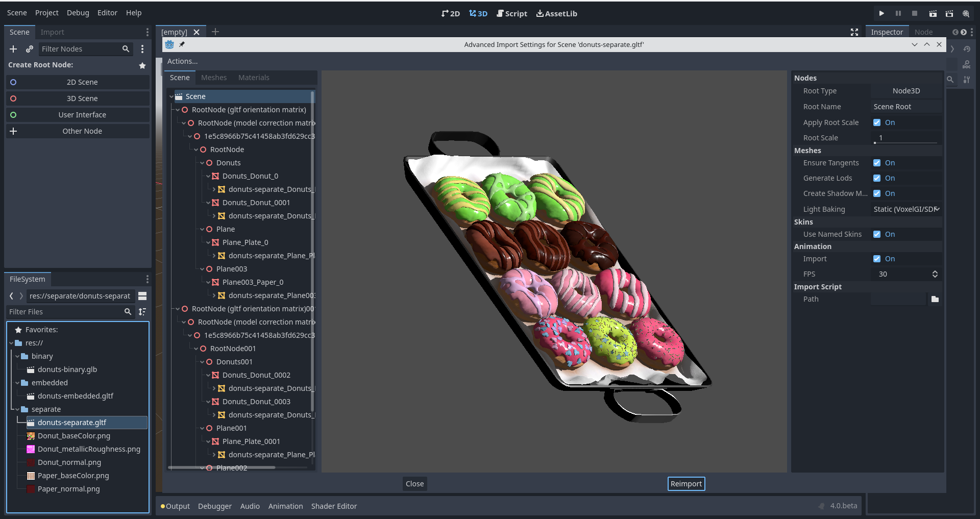Click the Reimport button
980x519 pixels.
686,484
